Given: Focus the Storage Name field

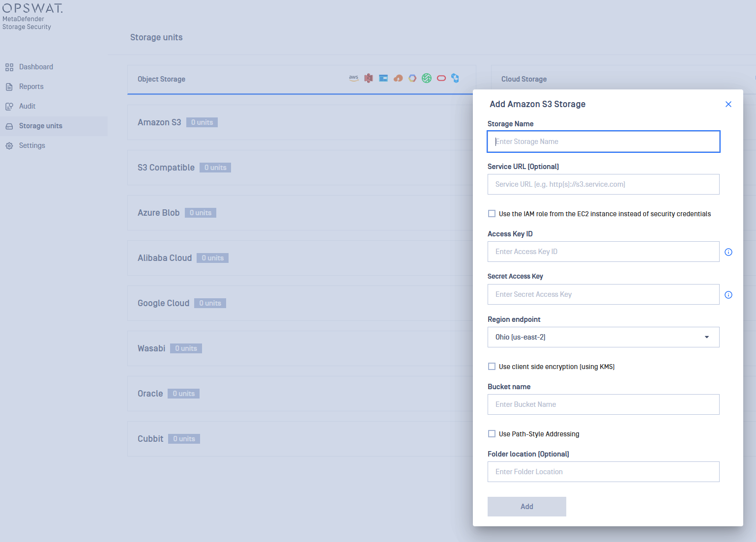Looking at the screenshot, I should (604, 142).
